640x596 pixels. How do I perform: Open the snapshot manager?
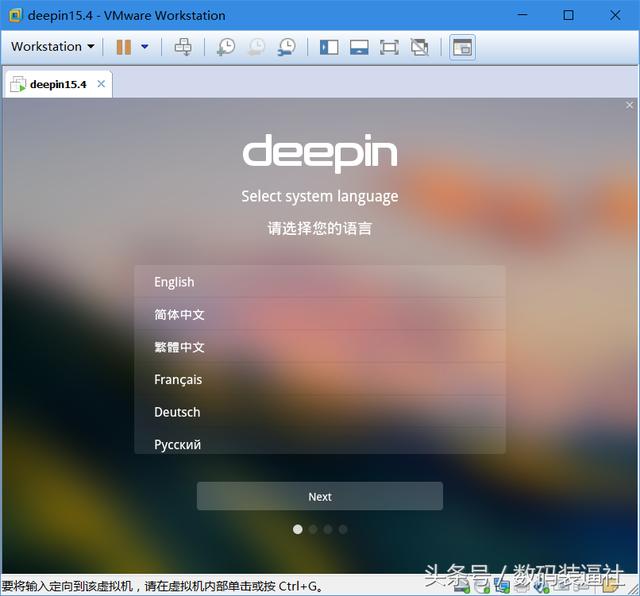click(287, 47)
